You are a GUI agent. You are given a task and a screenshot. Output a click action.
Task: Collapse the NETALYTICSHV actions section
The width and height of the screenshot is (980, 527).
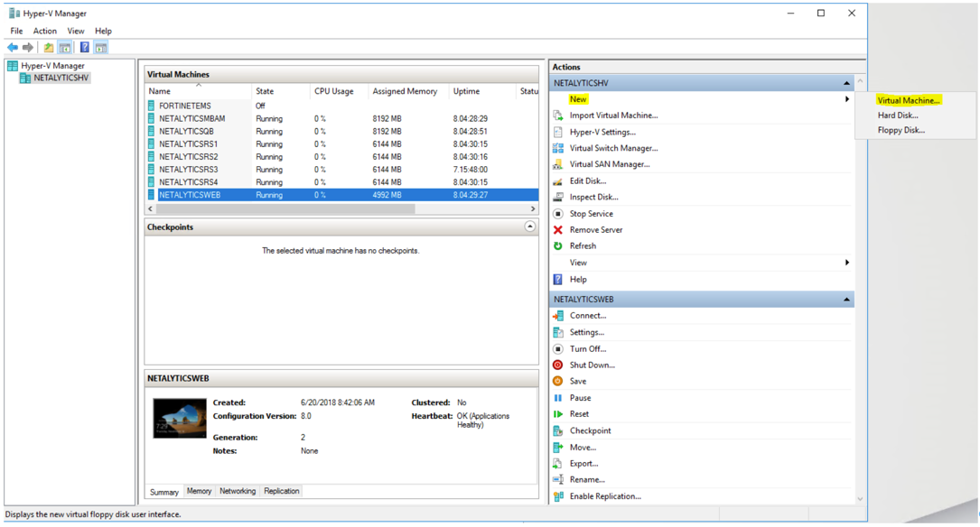click(x=846, y=83)
